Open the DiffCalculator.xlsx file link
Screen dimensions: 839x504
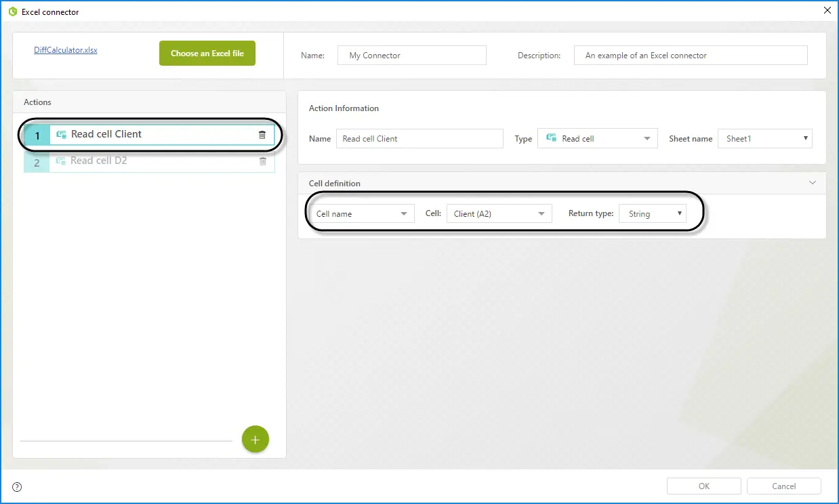[x=66, y=50]
